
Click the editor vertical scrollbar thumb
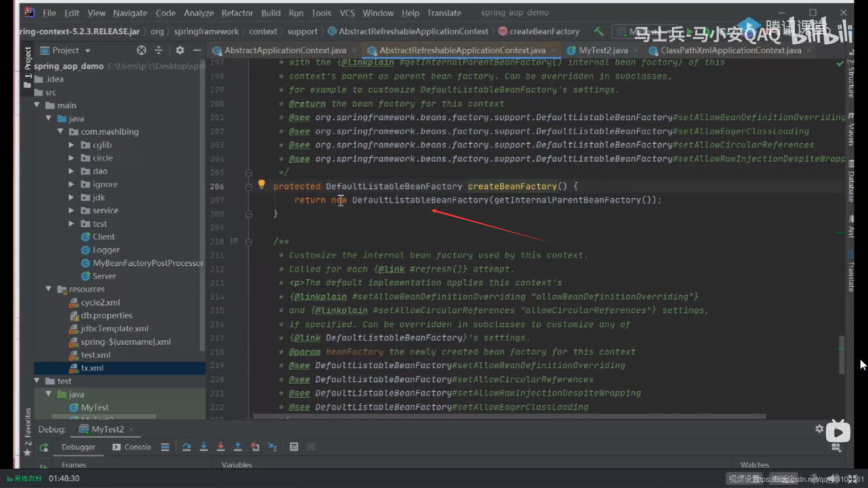click(841, 355)
